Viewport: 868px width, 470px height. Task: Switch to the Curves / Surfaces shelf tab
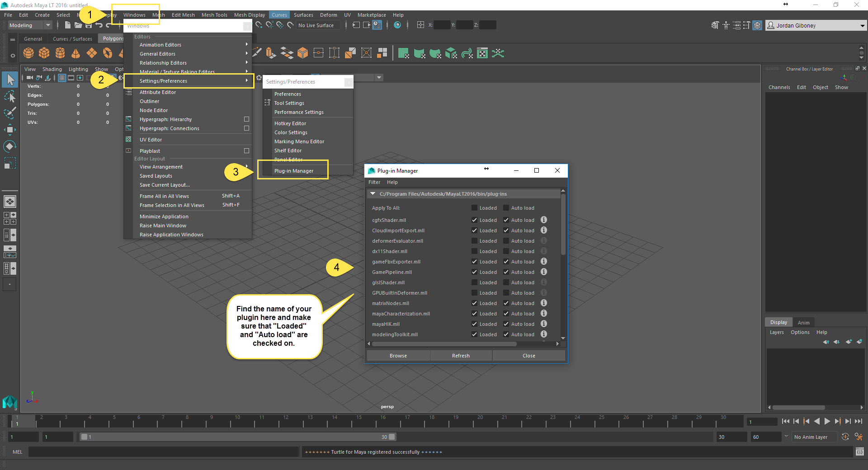click(x=72, y=38)
